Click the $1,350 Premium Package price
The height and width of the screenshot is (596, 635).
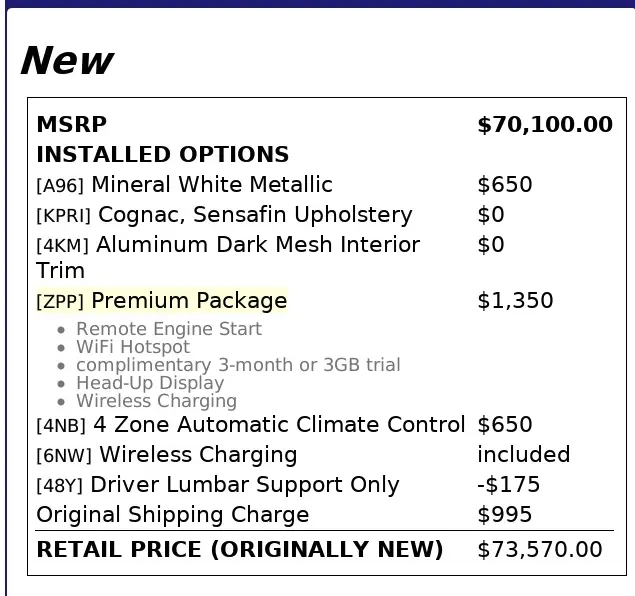coord(515,301)
